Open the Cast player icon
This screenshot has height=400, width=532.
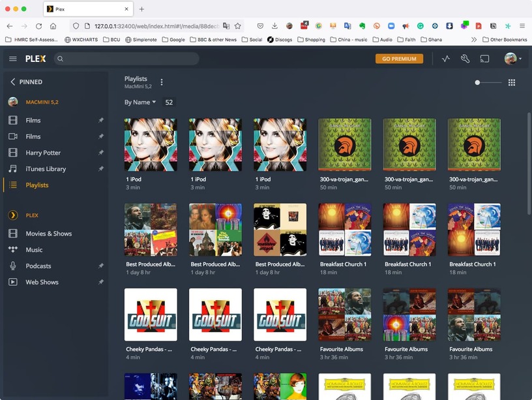[484, 59]
